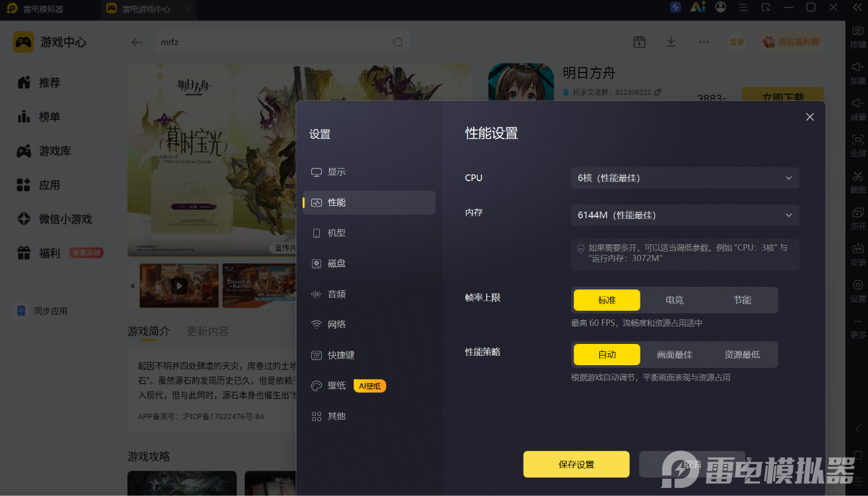Set frame rate limit to 电竞
Image resolution: width=868 pixels, height=496 pixels.
click(x=674, y=300)
